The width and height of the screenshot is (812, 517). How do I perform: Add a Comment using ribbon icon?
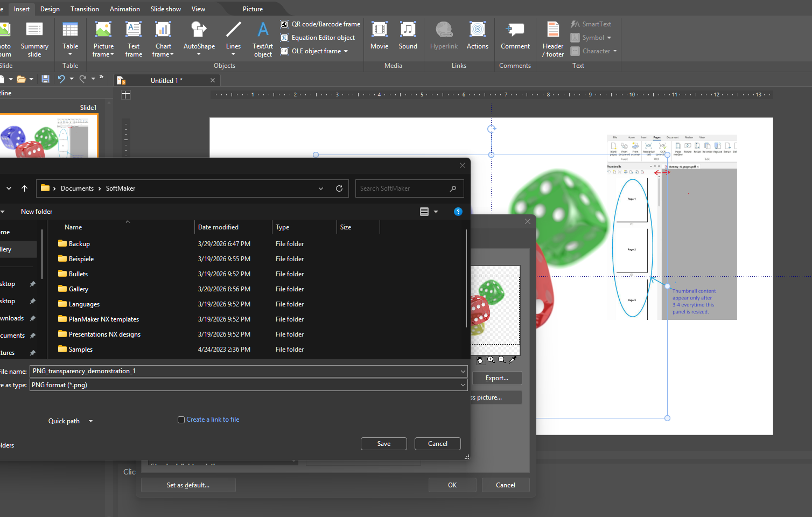[515, 31]
